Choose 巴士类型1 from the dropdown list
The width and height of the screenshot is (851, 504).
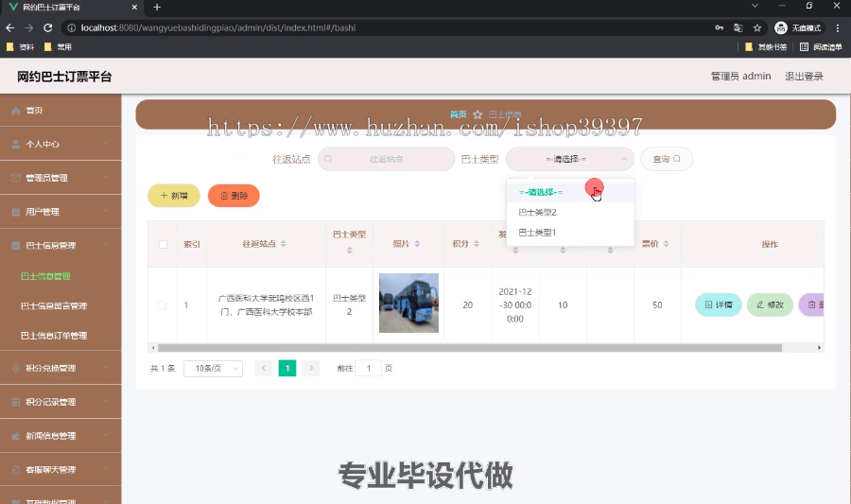pyautogui.click(x=570, y=233)
